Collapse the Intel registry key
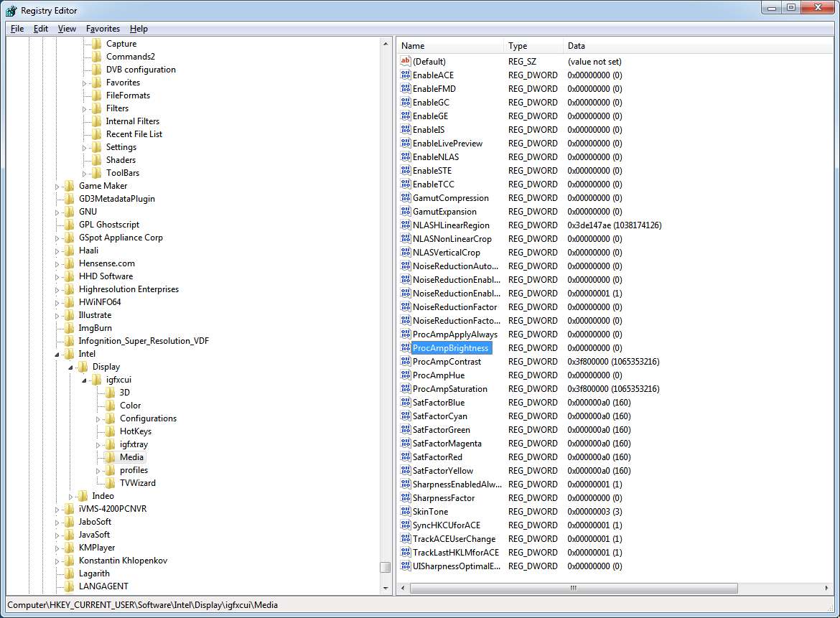 [57, 354]
